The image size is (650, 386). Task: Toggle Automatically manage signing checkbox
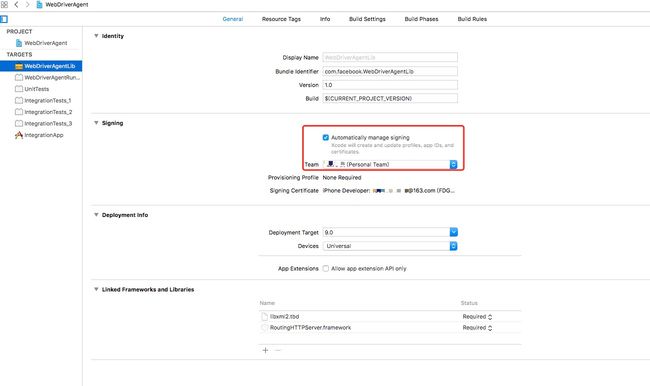(326, 138)
